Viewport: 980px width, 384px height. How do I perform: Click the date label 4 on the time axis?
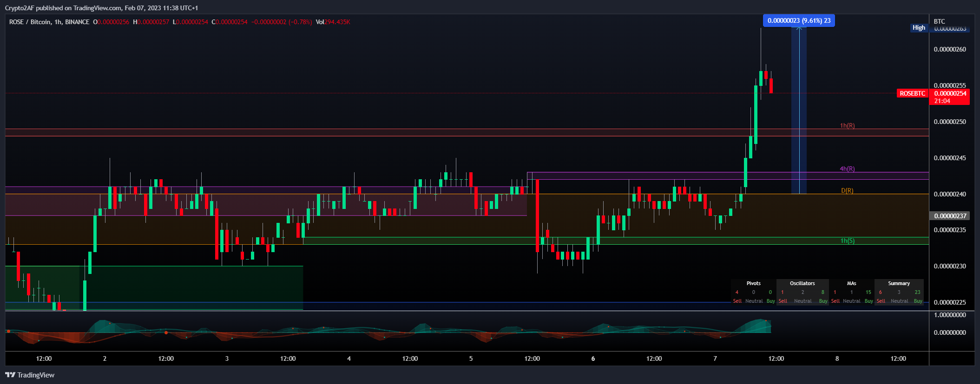[349, 358]
